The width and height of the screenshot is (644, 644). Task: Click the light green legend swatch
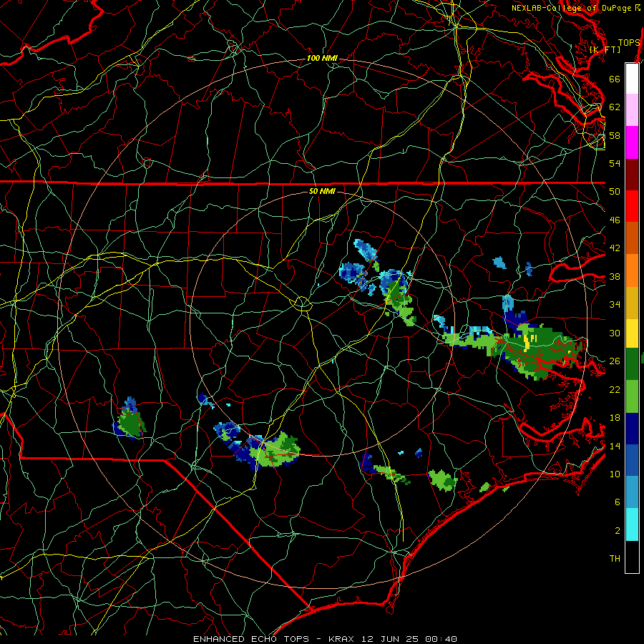[632, 396]
